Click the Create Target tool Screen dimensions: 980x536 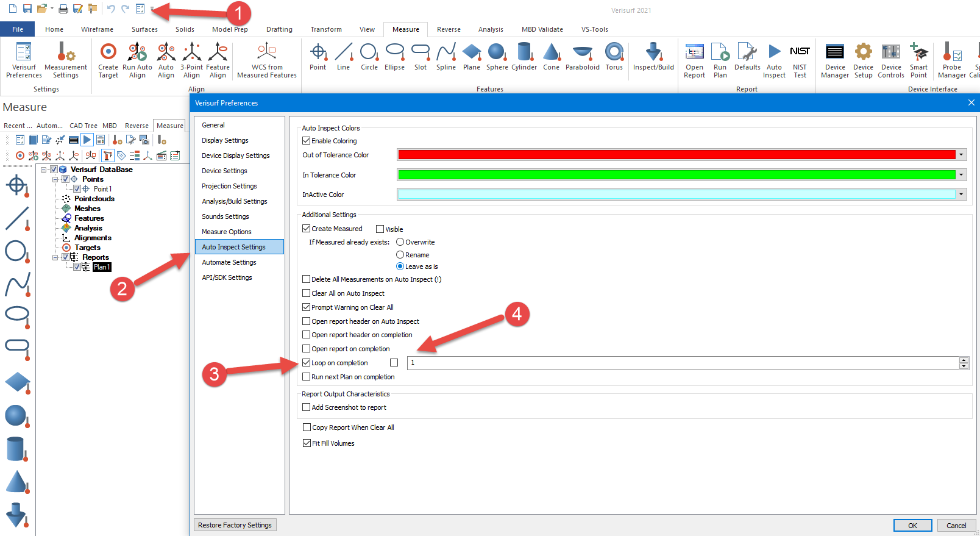pyautogui.click(x=108, y=60)
